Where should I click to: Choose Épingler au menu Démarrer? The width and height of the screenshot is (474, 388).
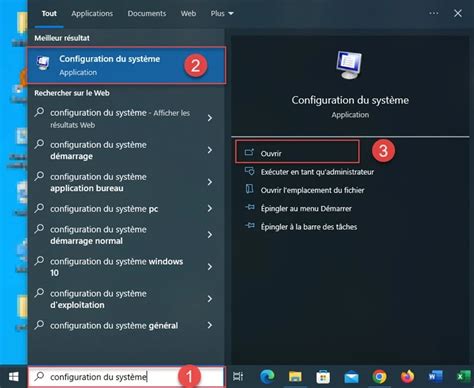click(x=306, y=209)
